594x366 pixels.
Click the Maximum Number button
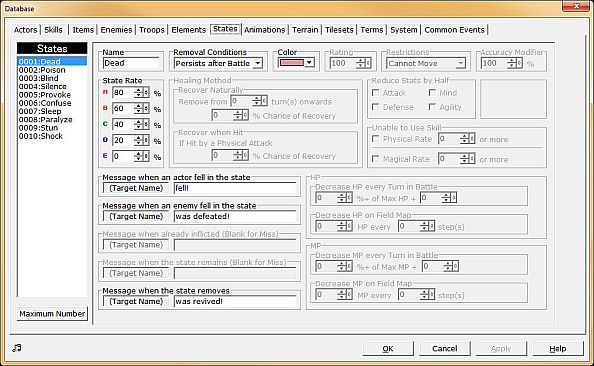(x=52, y=314)
